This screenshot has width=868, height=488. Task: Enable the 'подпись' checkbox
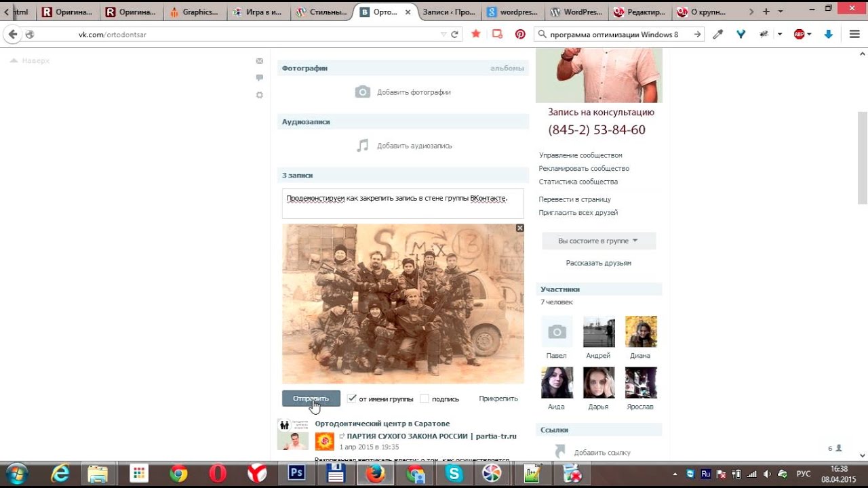(x=425, y=399)
